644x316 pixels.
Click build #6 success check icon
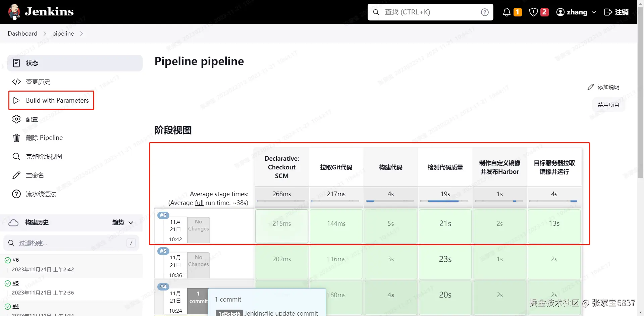8,260
